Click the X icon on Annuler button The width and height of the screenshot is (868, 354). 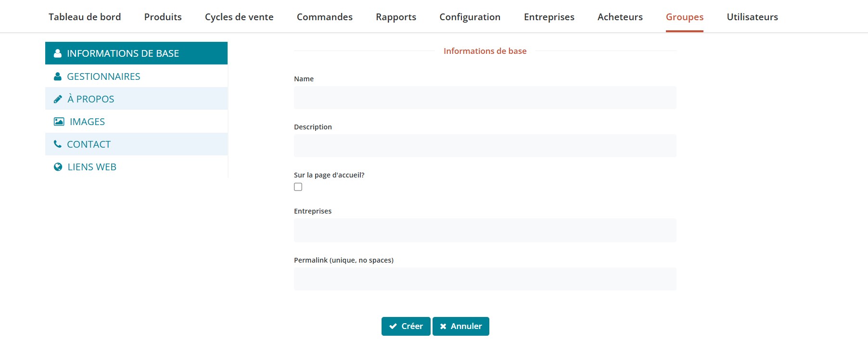443,326
